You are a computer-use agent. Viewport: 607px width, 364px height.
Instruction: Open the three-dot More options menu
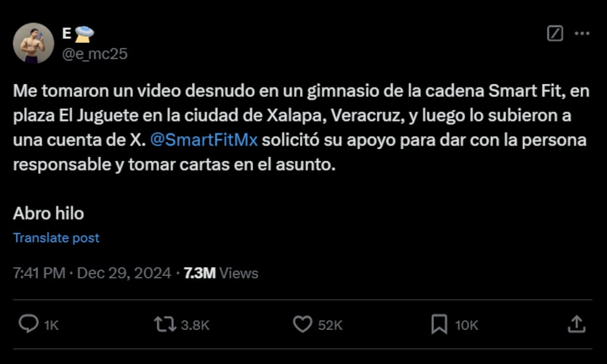click(x=582, y=33)
